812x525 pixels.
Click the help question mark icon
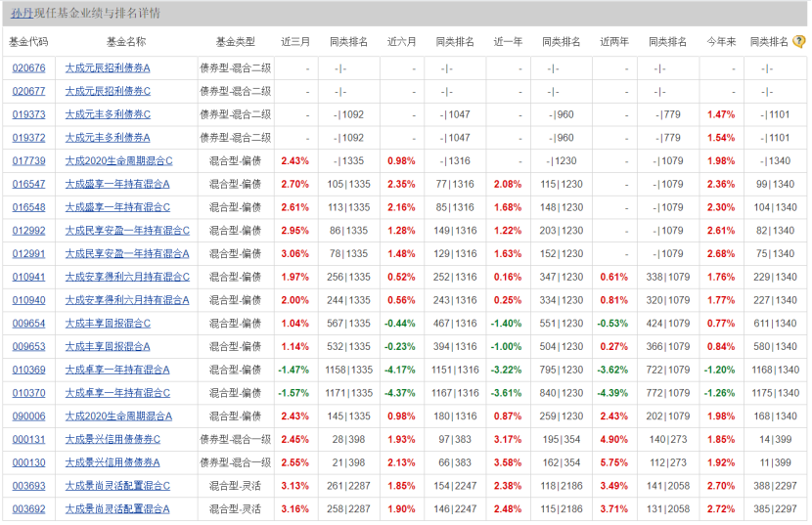(799, 41)
